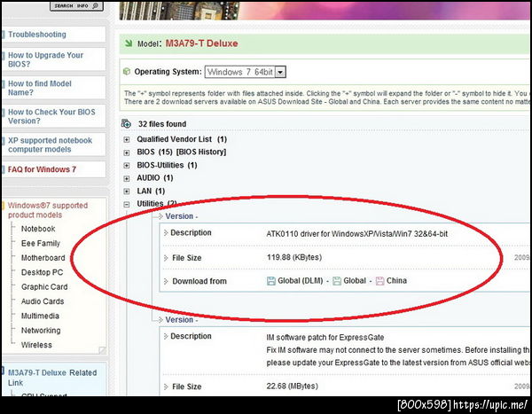Image resolution: width=532 pixels, height=414 pixels.
Task: Open Windows 7 supported product models link
Action: 48,210
